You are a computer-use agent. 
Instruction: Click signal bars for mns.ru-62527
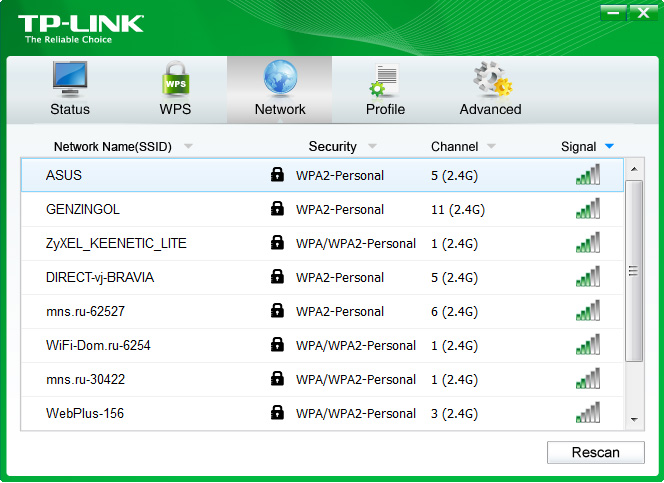point(588,310)
